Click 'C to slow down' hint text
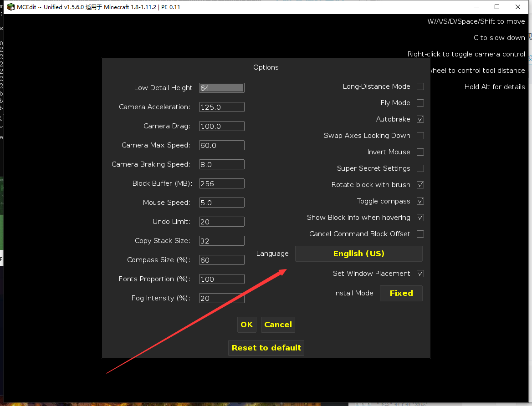 pyautogui.click(x=499, y=38)
